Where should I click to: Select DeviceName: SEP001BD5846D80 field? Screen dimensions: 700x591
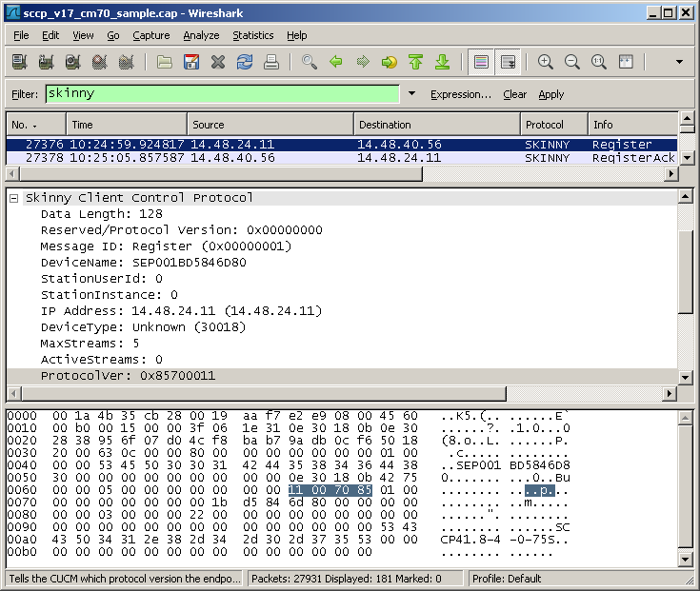click(143, 263)
